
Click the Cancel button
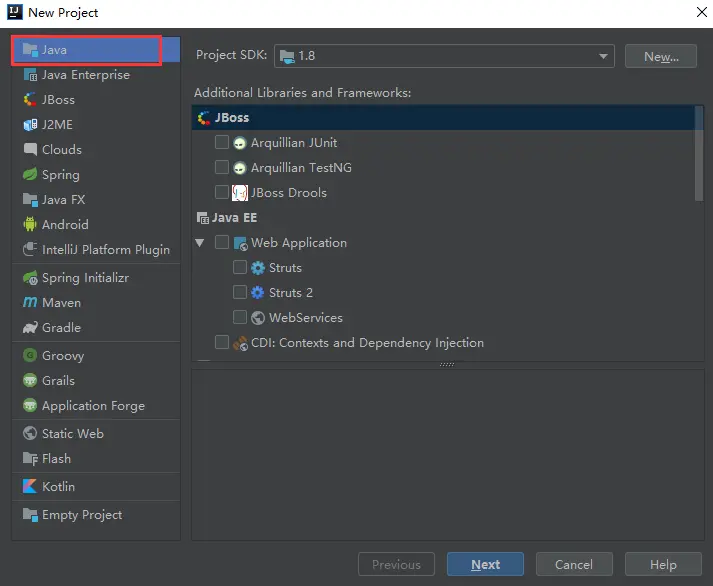click(574, 564)
